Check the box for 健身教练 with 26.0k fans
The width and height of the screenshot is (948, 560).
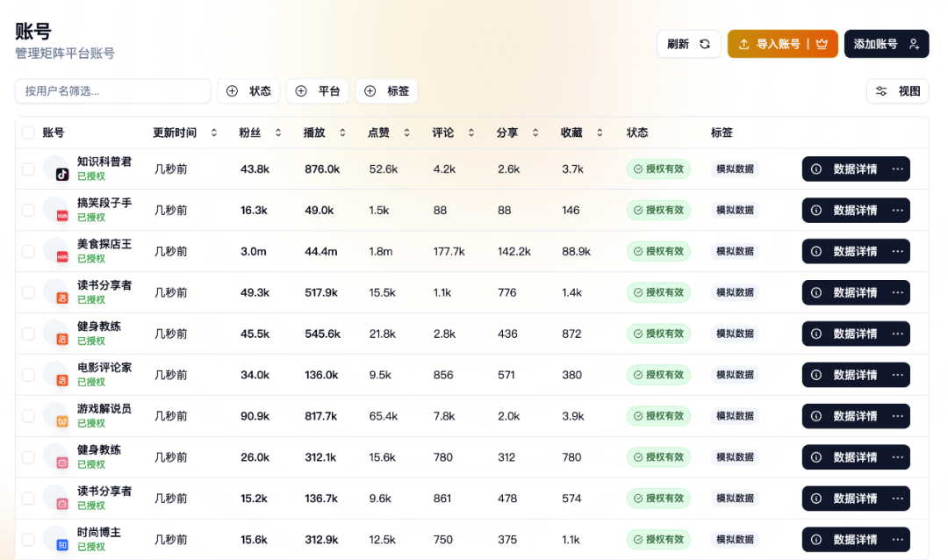click(x=28, y=457)
